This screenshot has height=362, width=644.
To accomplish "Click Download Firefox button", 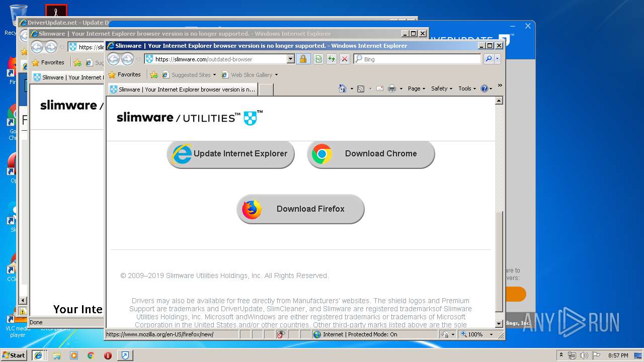I will coord(300,209).
